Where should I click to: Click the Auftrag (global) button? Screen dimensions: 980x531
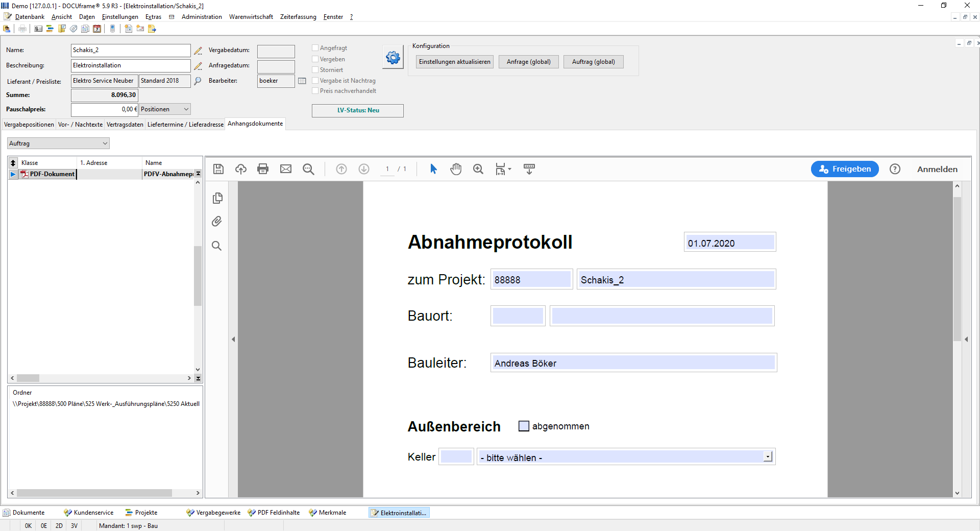click(594, 62)
